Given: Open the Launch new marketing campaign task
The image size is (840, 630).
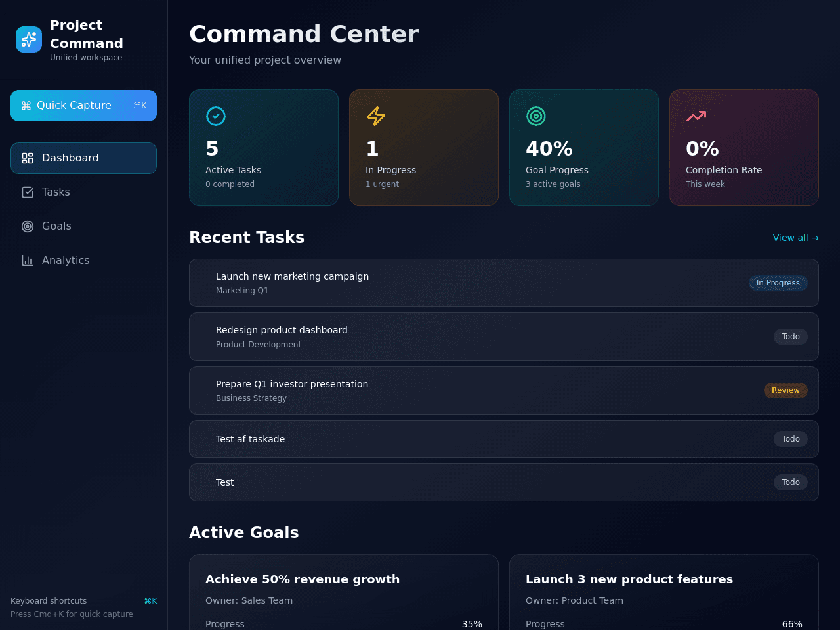Looking at the screenshot, I should coord(503,283).
